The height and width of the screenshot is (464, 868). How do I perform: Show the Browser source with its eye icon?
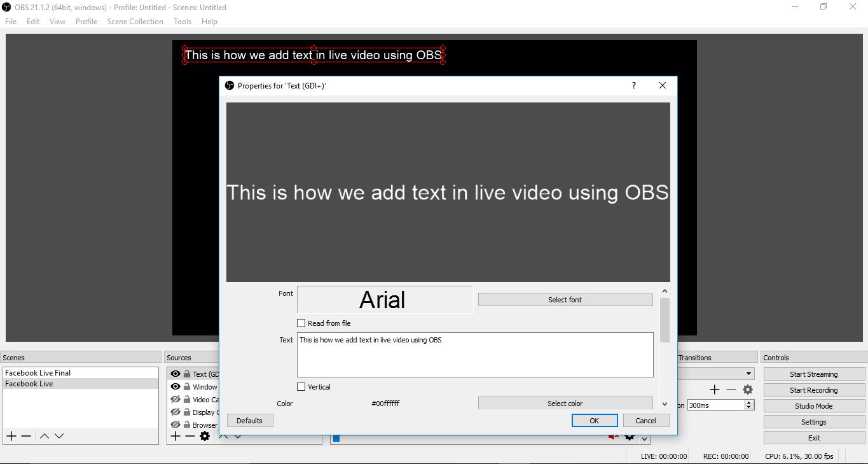176,425
